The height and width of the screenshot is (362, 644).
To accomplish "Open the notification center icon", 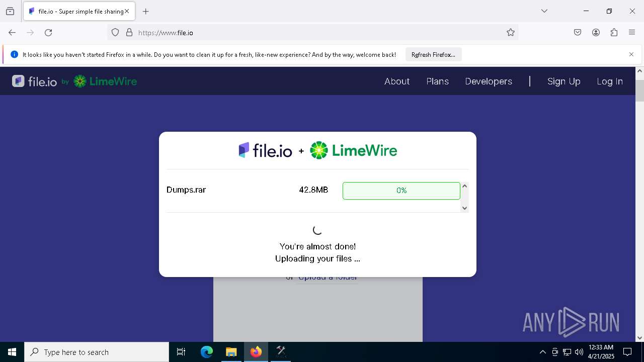I will tap(627, 352).
